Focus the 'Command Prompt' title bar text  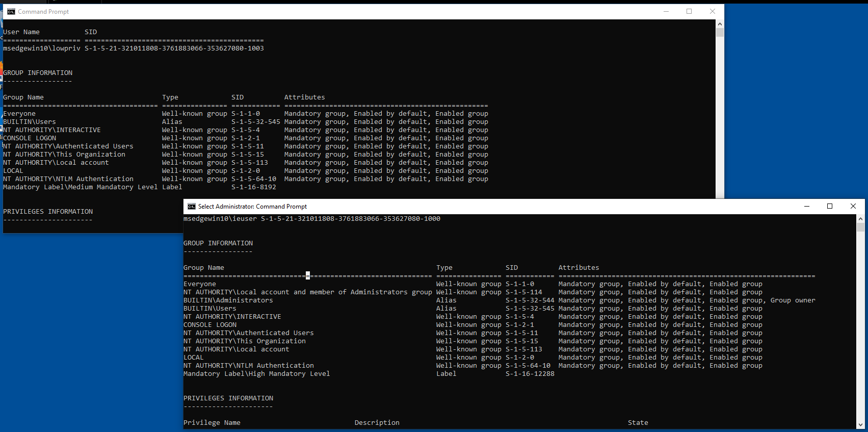(x=43, y=12)
